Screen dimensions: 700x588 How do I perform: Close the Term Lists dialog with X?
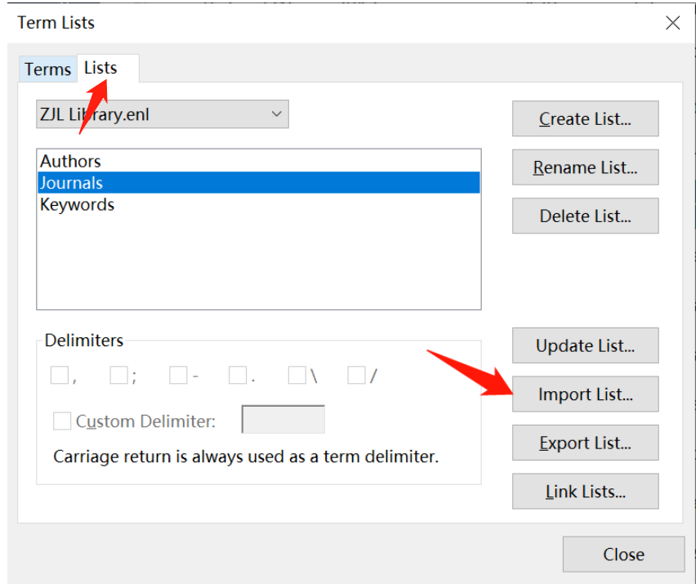(x=672, y=23)
